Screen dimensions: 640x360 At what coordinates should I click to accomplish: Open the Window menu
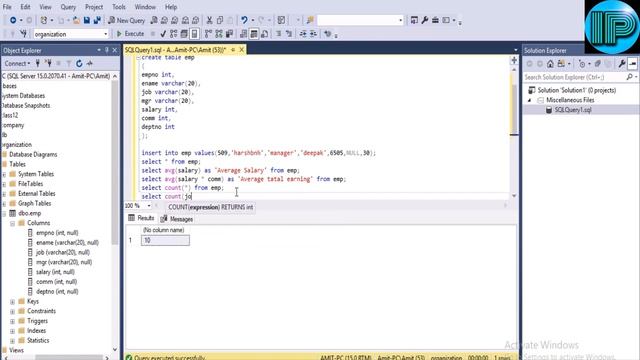[x=145, y=7]
